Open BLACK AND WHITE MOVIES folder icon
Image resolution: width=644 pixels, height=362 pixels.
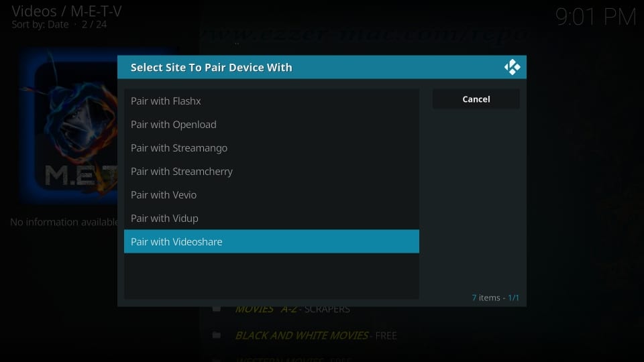coord(217,335)
